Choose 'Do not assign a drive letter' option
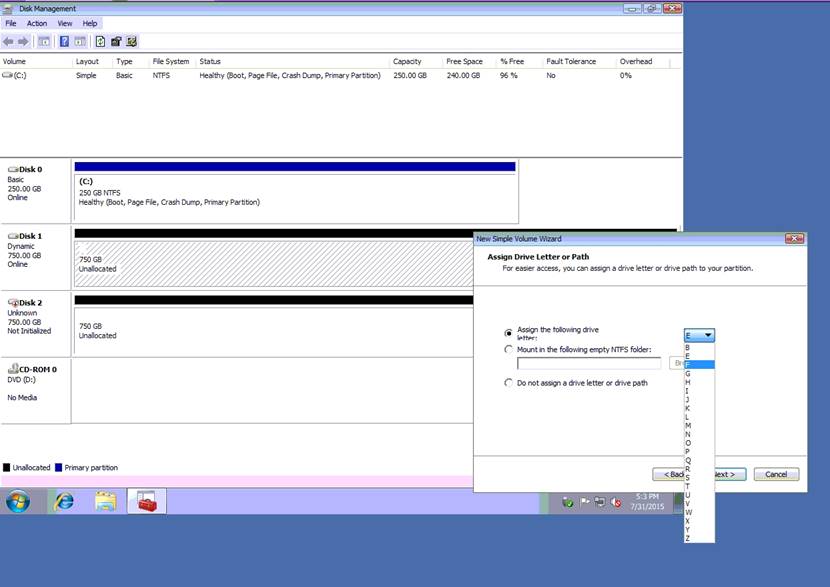Image resolution: width=830 pixels, height=587 pixels. [509, 383]
